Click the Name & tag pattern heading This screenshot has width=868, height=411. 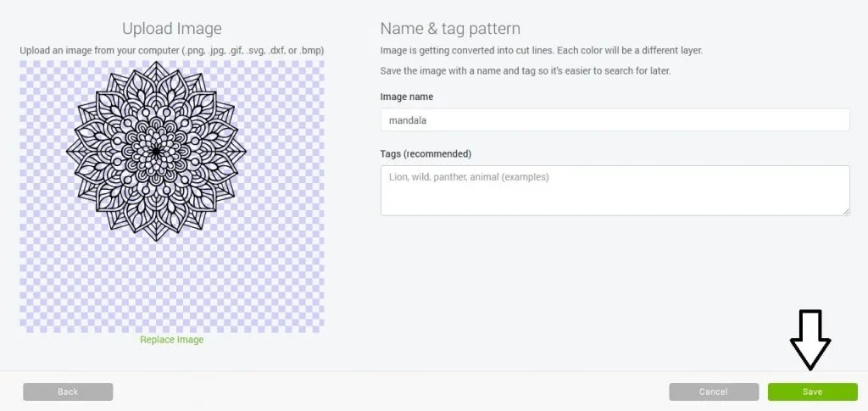pyautogui.click(x=450, y=29)
